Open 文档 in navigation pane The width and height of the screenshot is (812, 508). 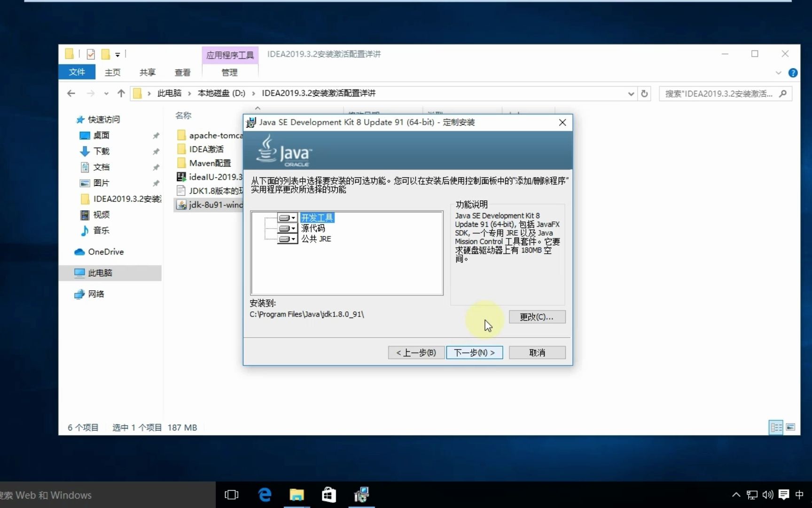tap(101, 167)
